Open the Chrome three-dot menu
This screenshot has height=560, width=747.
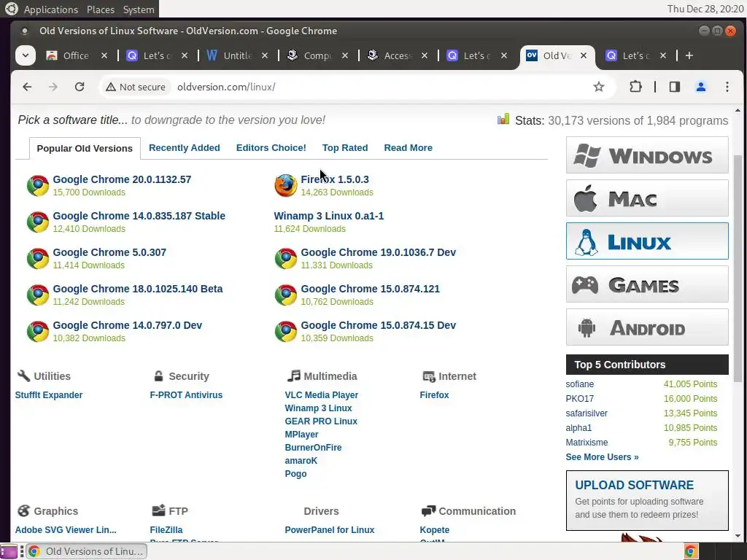pos(727,87)
